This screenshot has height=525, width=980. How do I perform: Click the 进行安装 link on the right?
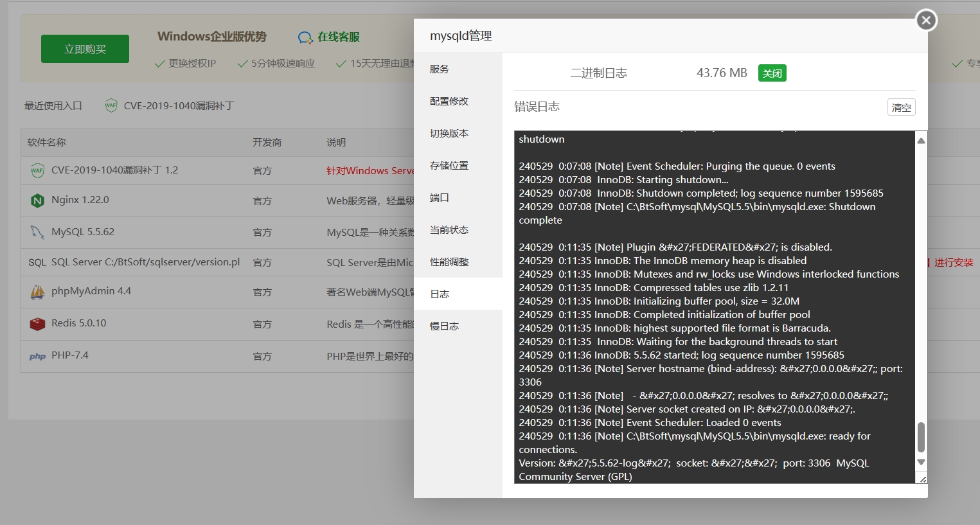(x=954, y=262)
